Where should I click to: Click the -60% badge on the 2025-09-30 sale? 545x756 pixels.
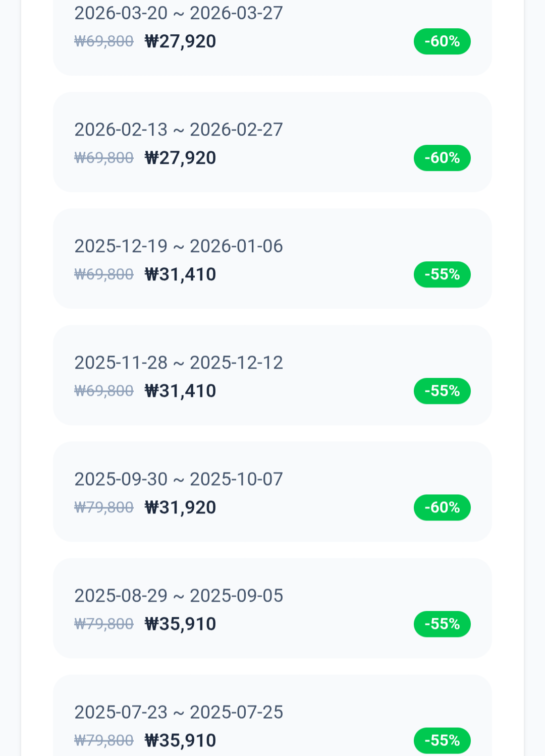(x=442, y=507)
